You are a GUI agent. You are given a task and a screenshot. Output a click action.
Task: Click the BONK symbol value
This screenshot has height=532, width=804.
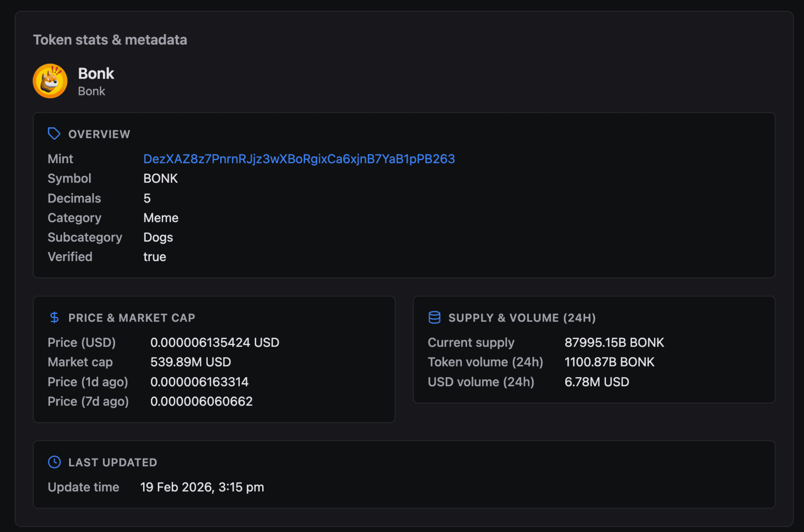[161, 178]
